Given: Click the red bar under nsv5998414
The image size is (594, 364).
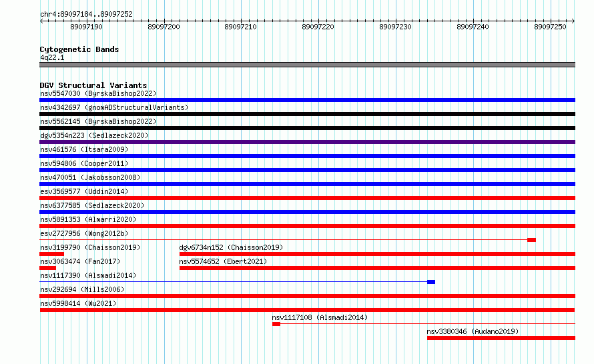Looking at the screenshot, I should (x=307, y=310).
